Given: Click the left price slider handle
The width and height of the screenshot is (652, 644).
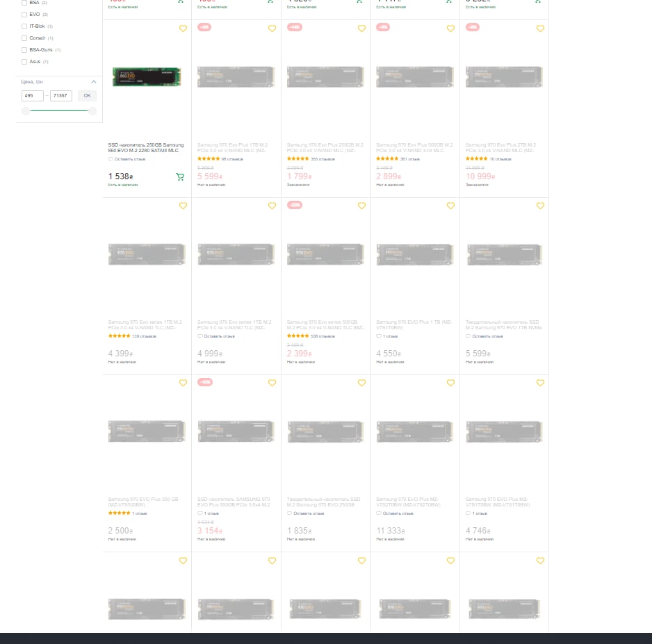Looking at the screenshot, I should pyautogui.click(x=26, y=111).
